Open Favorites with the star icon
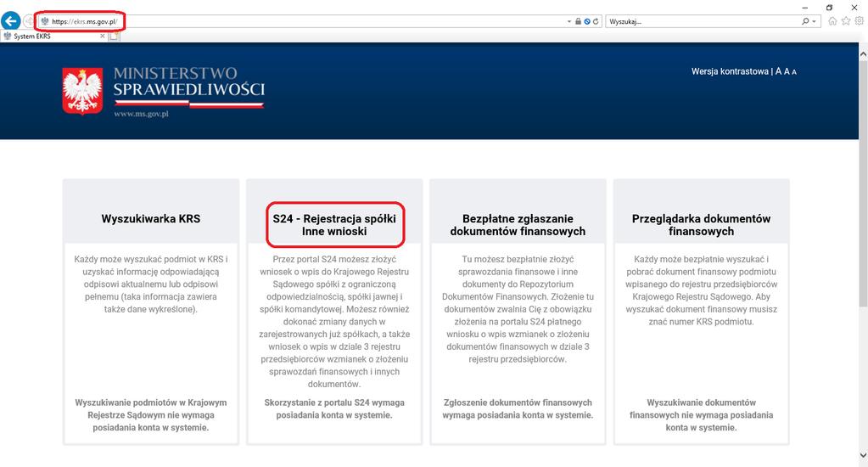868x467 pixels. (x=846, y=21)
